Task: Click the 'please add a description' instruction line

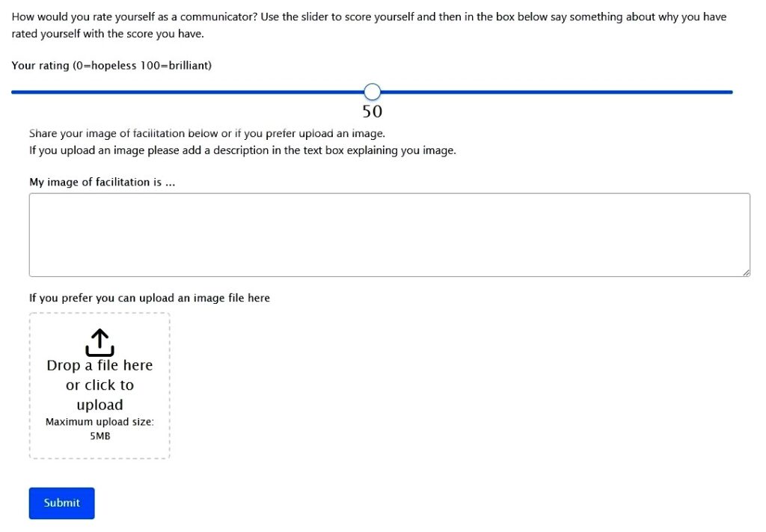Action: tap(242, 150)
